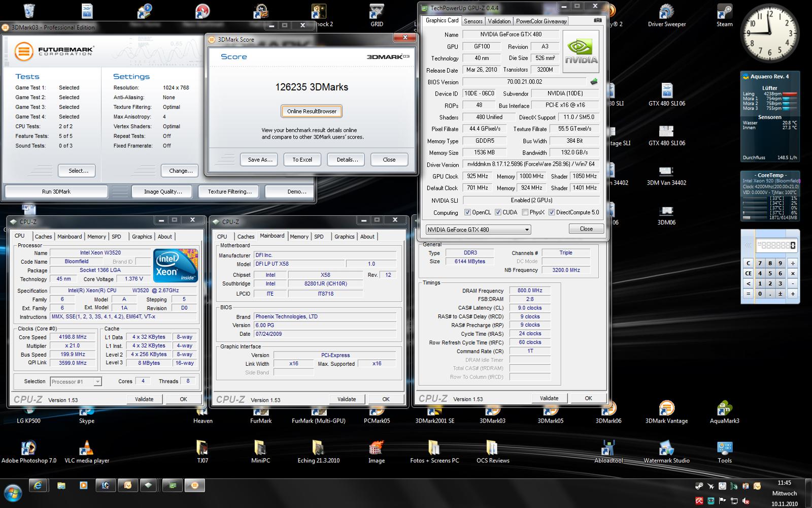Click the Run 3DMark button
The height and width of the screenshot is (508, 812).
click(x=56, y=192)
